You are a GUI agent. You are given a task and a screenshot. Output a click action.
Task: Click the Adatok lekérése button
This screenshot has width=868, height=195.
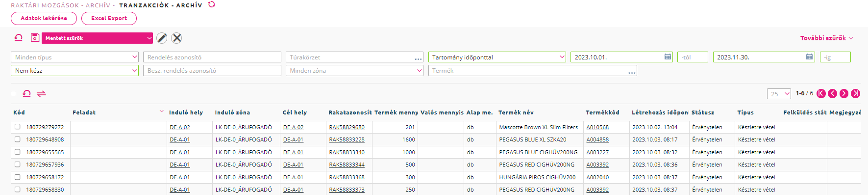coord(44,18)
